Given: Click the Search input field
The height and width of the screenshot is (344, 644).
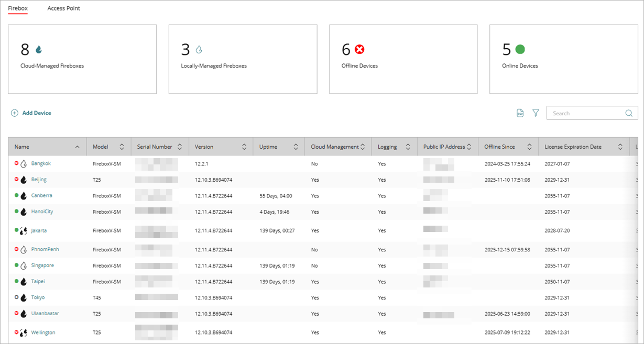Looking at the screenshot, I should (x=592, y=113).
